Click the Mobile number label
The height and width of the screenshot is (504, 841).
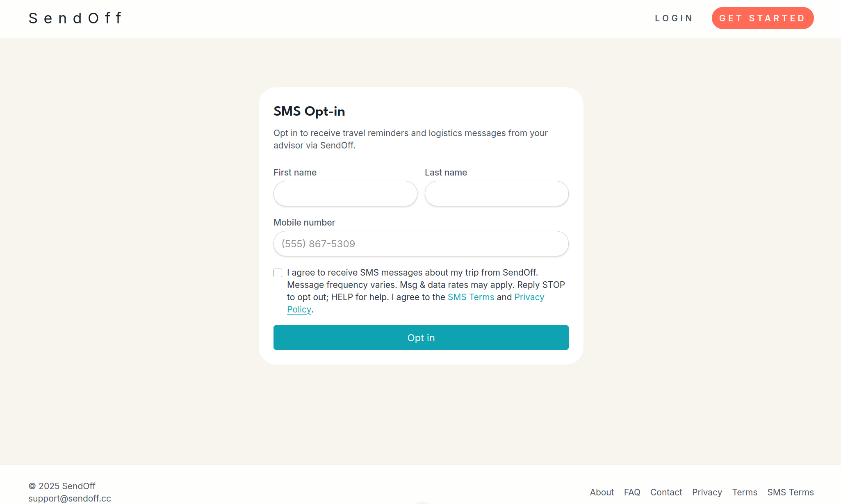click(304, 223)
